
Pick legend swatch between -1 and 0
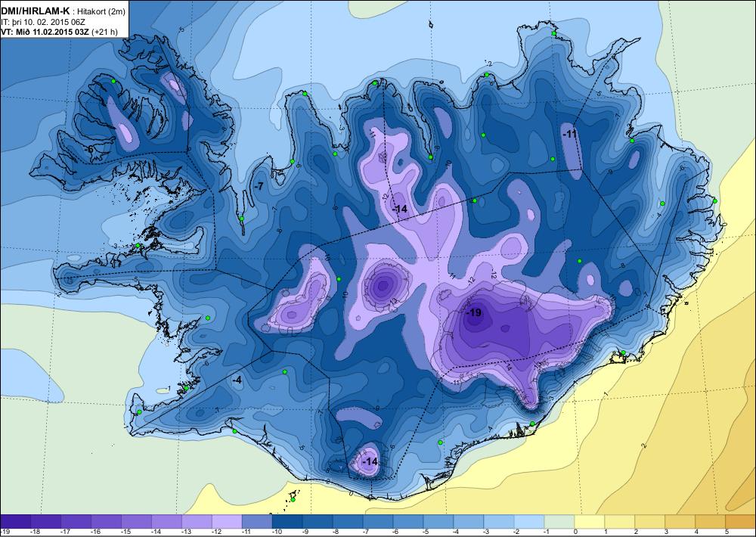pyautogui.click(x=559, y=521)
